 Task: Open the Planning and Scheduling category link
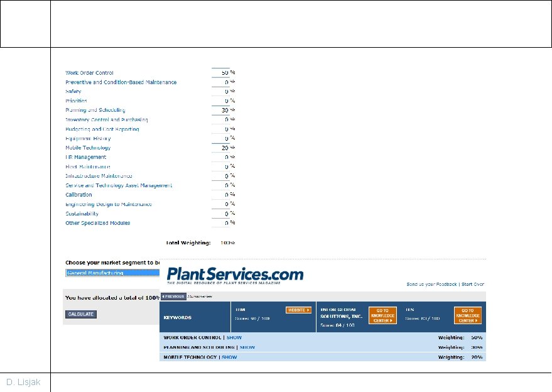95,110
